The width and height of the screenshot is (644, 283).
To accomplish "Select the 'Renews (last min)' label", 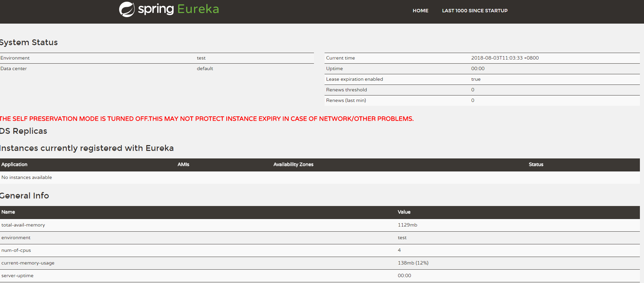I will pos(346,100).
